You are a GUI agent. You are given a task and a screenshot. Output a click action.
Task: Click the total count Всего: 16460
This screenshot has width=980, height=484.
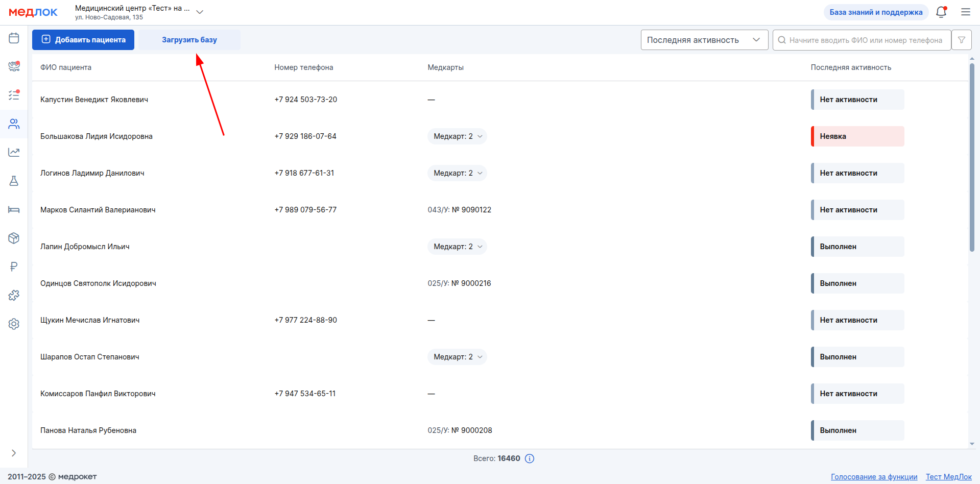497,458
